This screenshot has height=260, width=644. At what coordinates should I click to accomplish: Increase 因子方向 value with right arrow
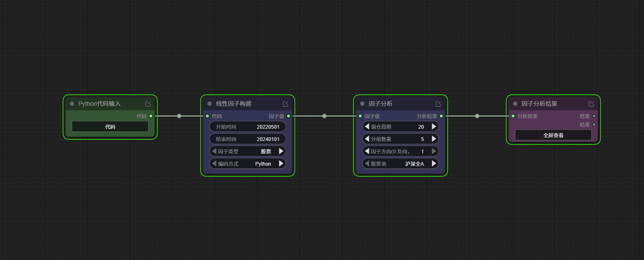(434, 151)
